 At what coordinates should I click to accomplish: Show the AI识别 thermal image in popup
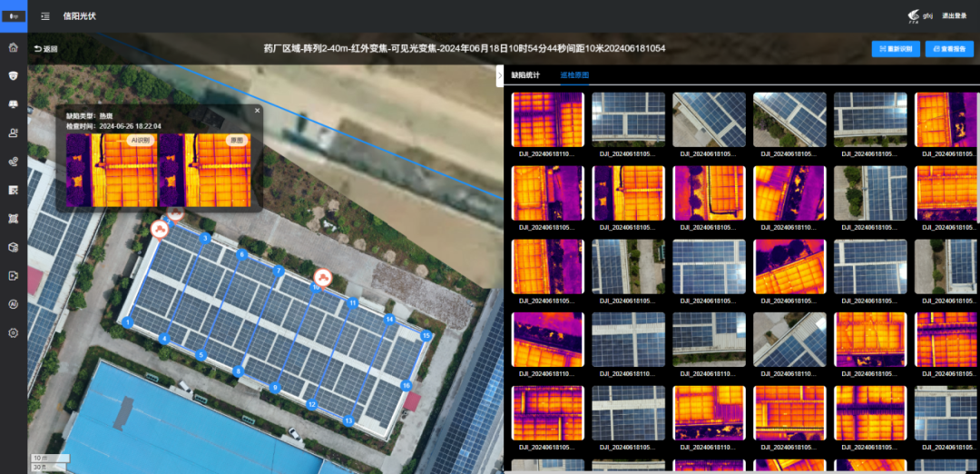tap(112, 171)
